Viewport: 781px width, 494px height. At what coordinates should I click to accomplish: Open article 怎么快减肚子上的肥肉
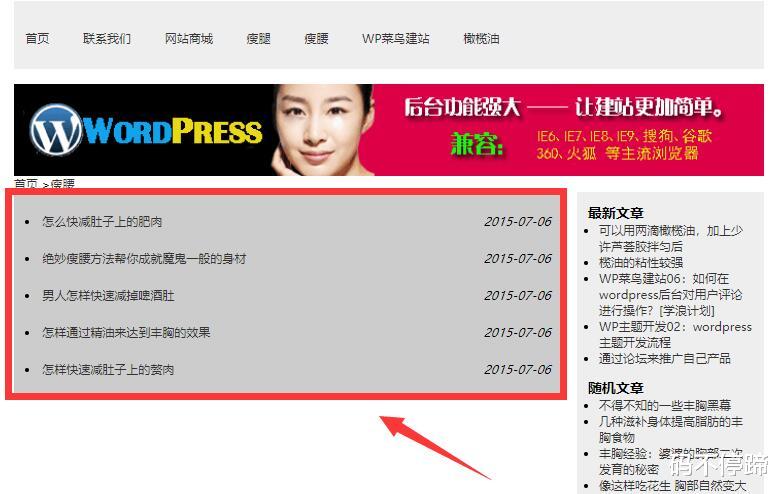point(102,222)
